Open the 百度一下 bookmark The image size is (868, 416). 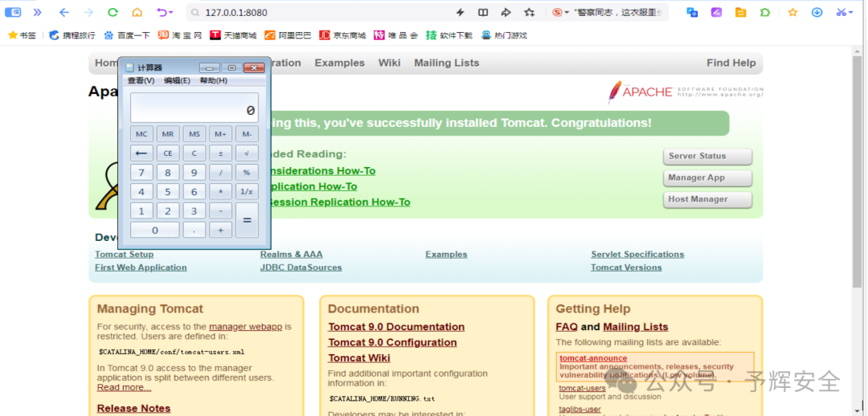point(127,35)
